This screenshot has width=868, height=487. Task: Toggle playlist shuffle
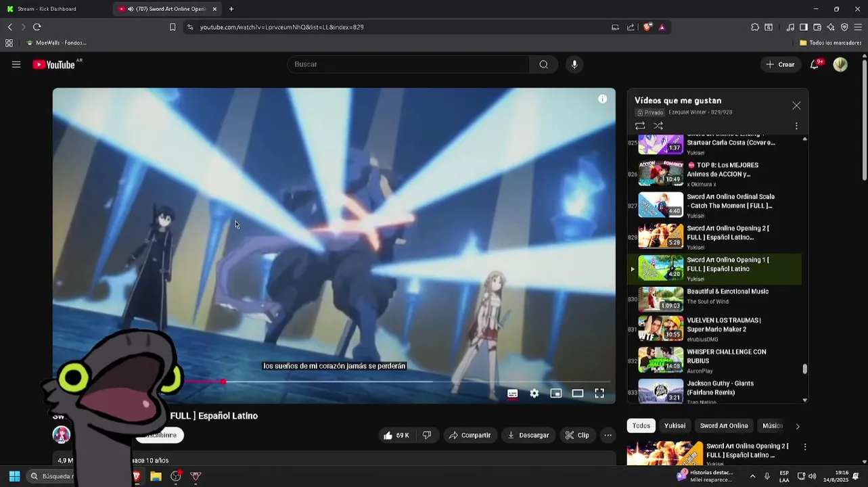pyautogui.click(x=658, y=126)
